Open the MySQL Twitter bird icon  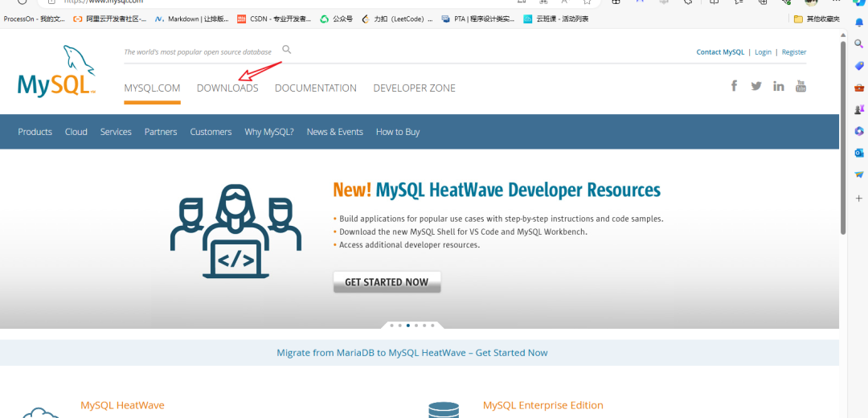point(756,86)
